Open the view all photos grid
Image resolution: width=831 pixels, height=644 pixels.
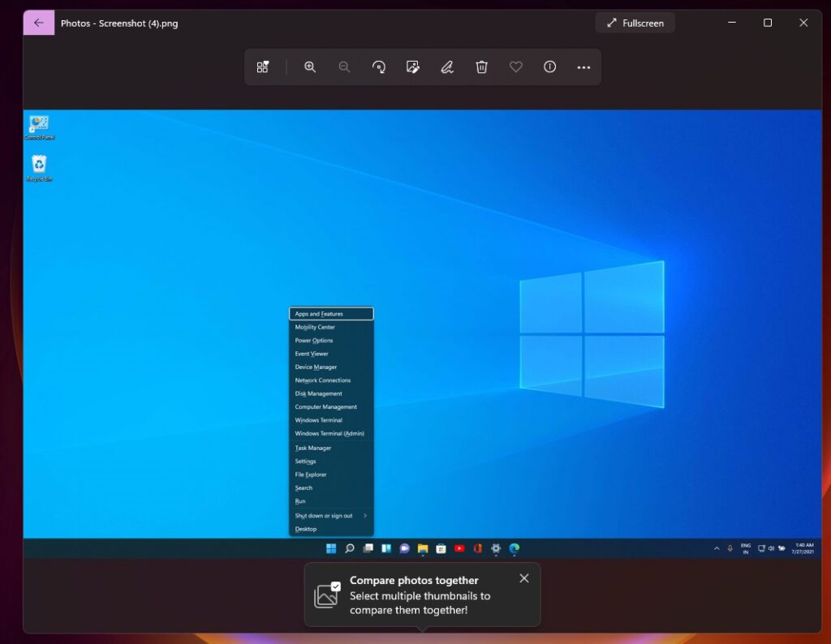click(262, 67)
